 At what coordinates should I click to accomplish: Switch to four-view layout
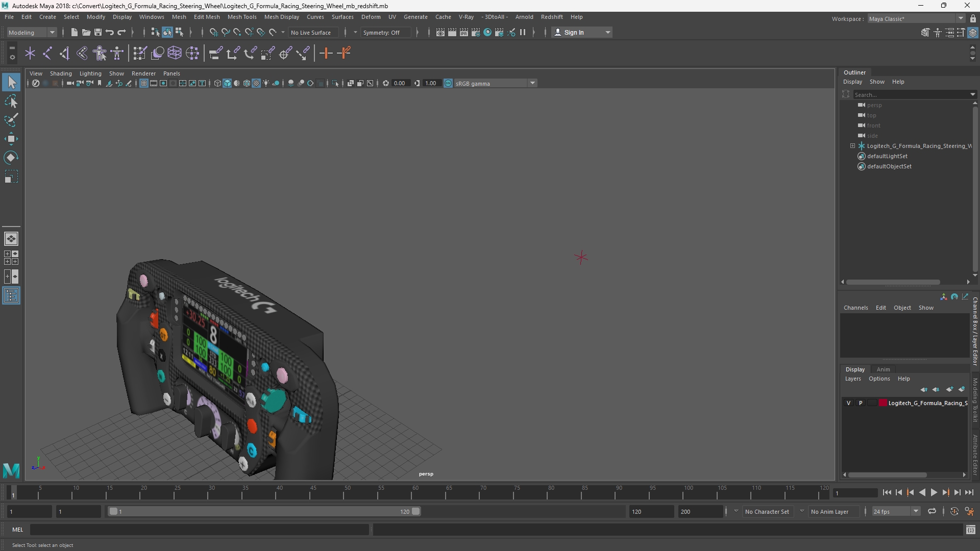(11, 258)
